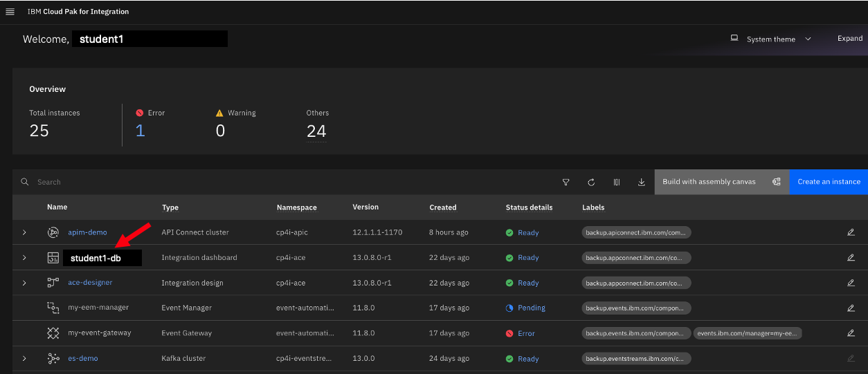Expand the ace-designer row
This screenshot has width=868, height=374.
[x=24, y=283]
